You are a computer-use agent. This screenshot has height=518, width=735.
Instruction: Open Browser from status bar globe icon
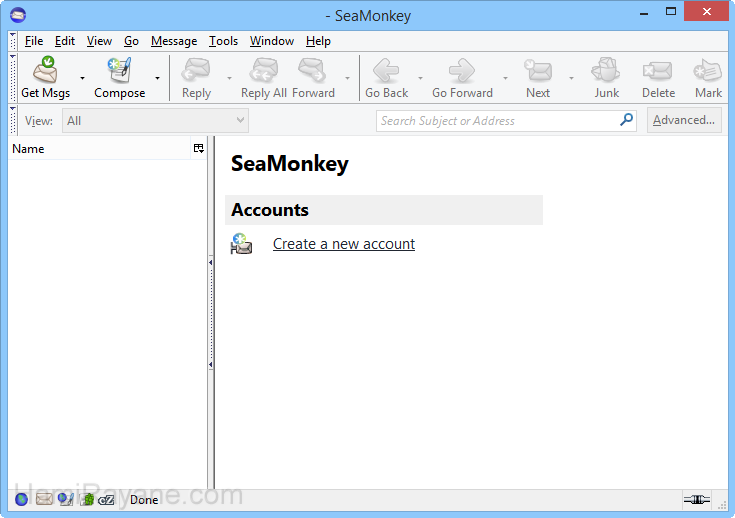pyautogui.click(x=21, y=500)
